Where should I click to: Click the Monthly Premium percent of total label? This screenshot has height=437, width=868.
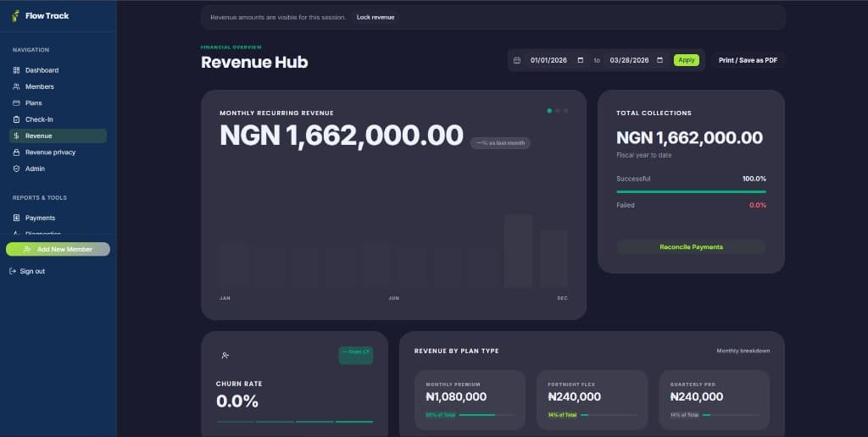[440, 415]
